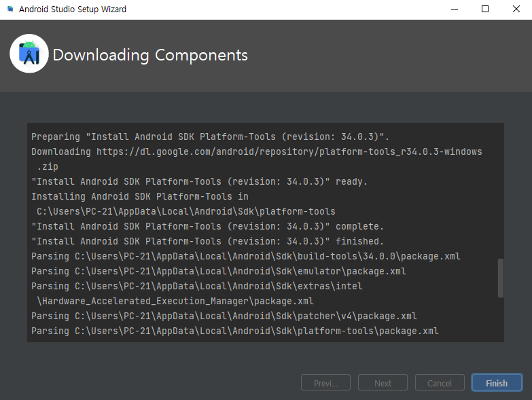Click the log line ending with 'complete.'
The image size is (532, 400).
(207, 226)
